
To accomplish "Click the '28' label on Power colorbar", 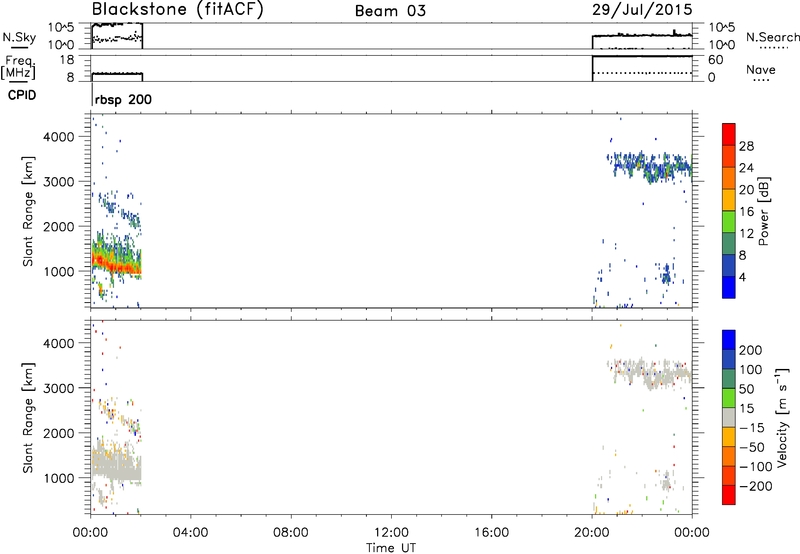I will (746, 146).
